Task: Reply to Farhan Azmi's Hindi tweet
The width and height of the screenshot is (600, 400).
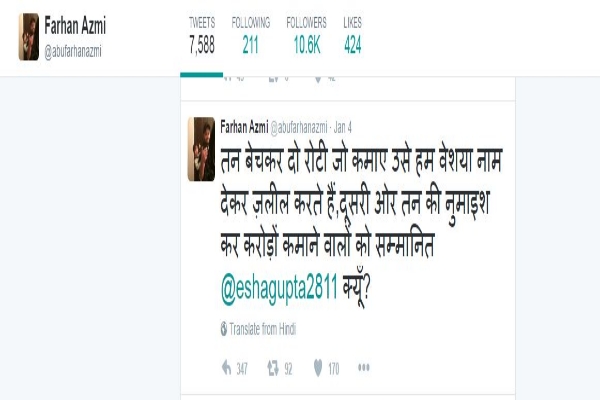Action: 227,368
